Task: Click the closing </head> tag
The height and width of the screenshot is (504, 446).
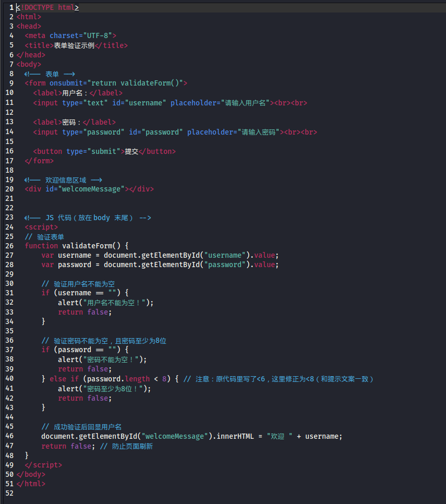Action: coord(31,55)
